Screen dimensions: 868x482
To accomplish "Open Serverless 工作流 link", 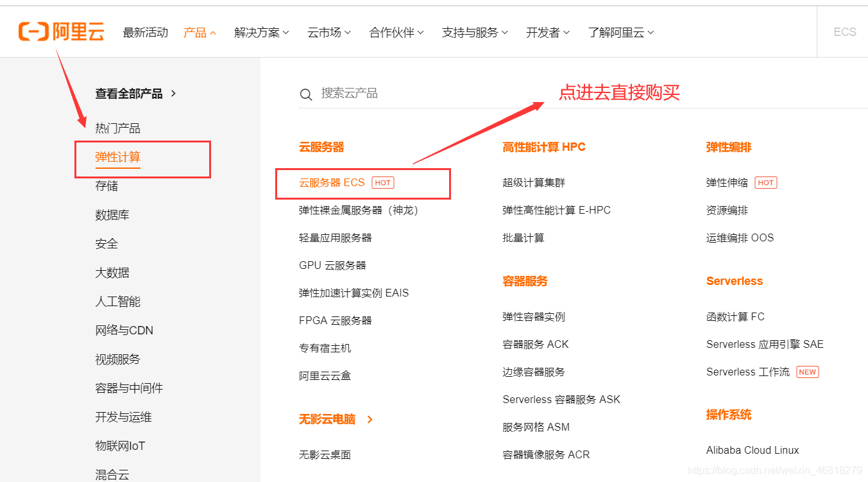I will point(748,372).
